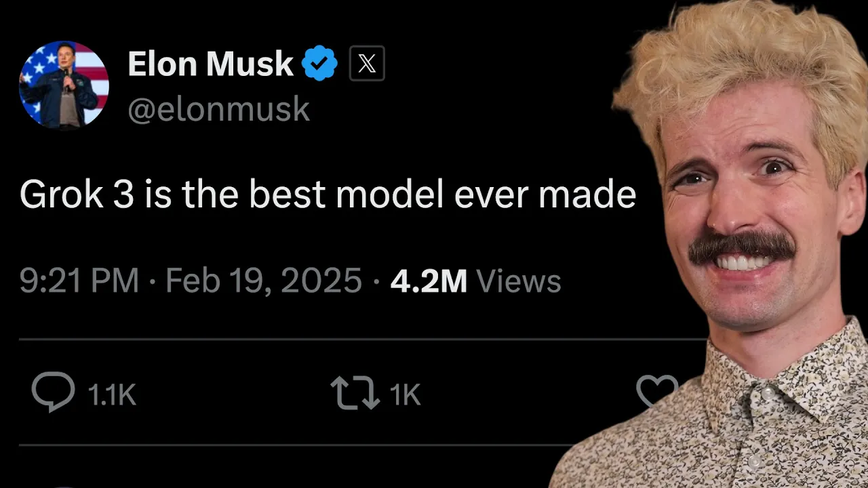The height and width of the screenshot is (488, 868).
Task: Click the blue verified checkmark badge
Action: (x=319, y=64)
